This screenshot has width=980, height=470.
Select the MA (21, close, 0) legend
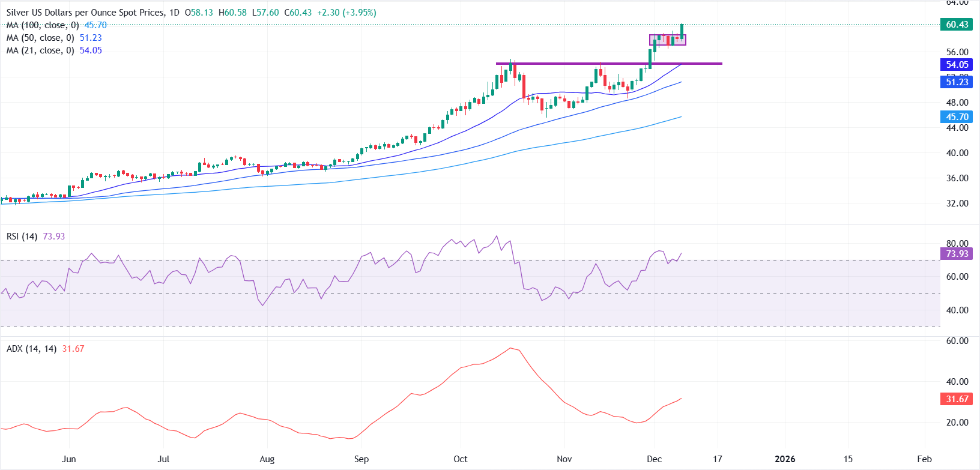pyautogui.click(x=40, y=50)
